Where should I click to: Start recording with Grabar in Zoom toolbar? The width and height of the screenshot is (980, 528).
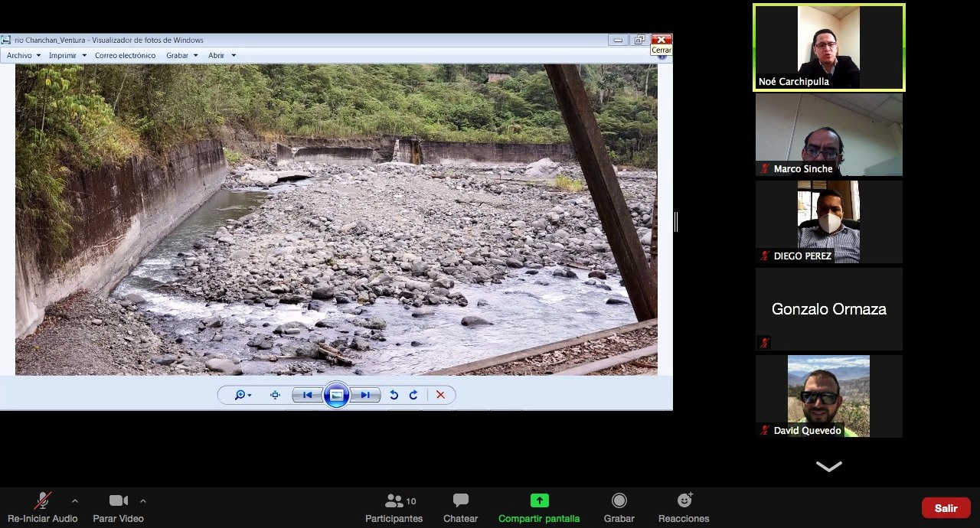(x=619, y=507)
